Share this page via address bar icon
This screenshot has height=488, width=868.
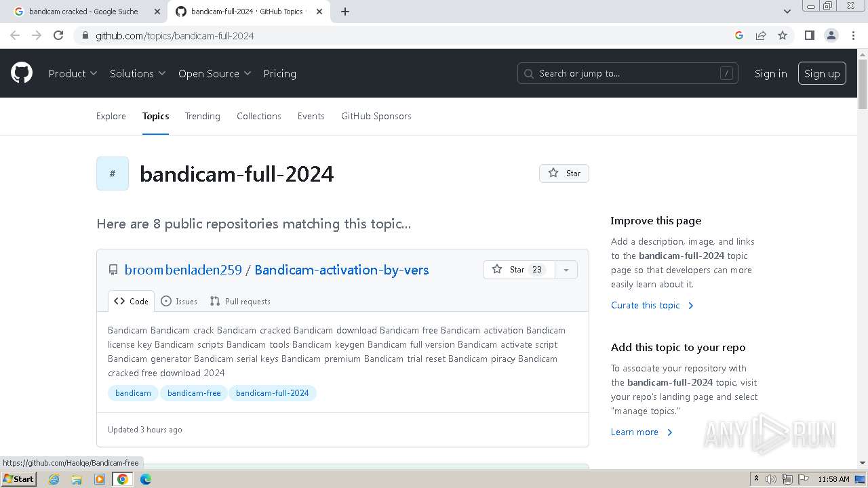pyautogui.click(x=761, y=35)
